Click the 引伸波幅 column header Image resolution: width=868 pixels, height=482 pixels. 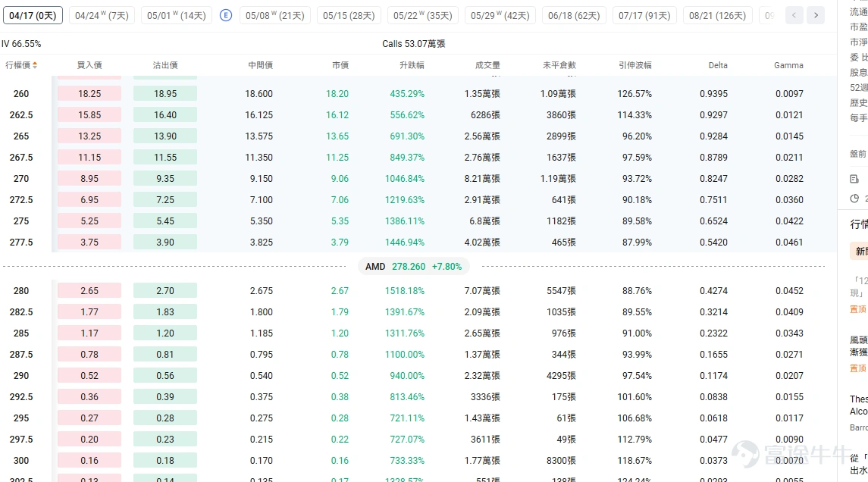pyautogui.click(x=635, y=65)
